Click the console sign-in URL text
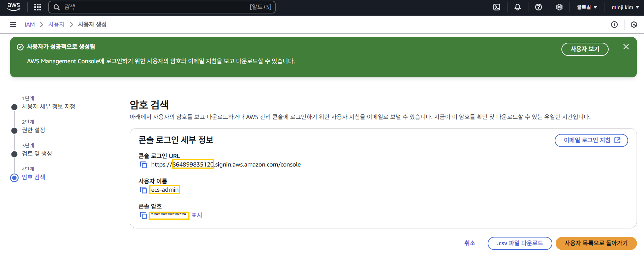 (226, 165)
